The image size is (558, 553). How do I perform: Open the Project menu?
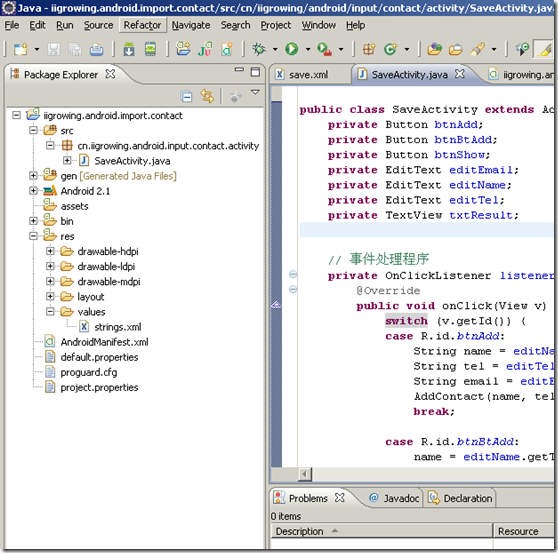coord(276,25)
